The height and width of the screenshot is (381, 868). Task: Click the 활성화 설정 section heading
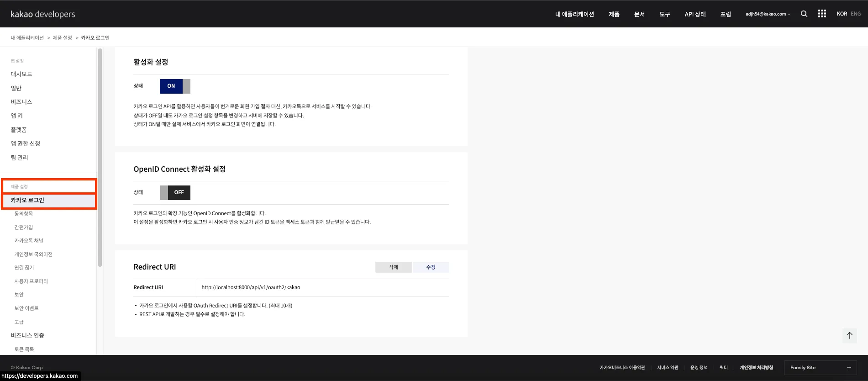(151, 62)
